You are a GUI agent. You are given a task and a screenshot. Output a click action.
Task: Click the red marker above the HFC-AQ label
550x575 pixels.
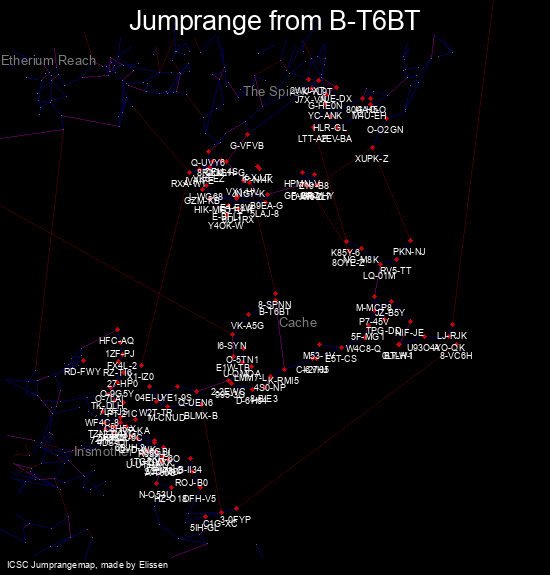pyautogui.click(x=117, y=330)
